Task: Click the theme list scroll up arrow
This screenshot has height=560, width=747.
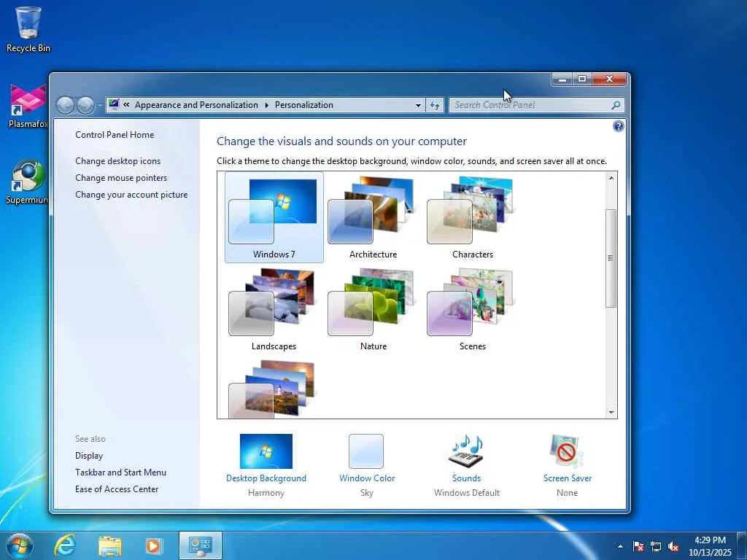Action: click(x=611, y=178)
